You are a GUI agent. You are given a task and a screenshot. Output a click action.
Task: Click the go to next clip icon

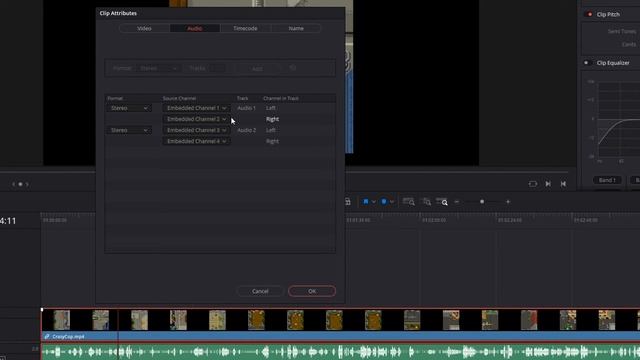point(548,184)
